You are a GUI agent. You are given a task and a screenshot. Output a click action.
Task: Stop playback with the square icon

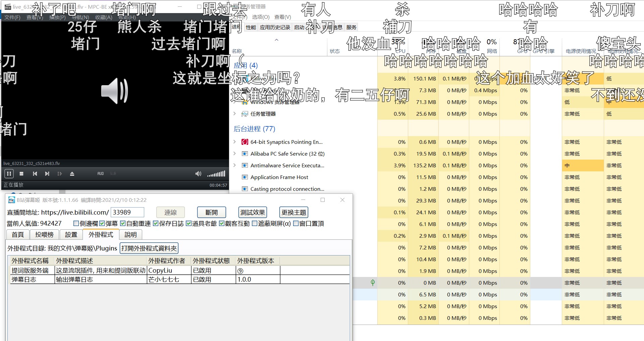pyautogui.click(x=21, y=174)
